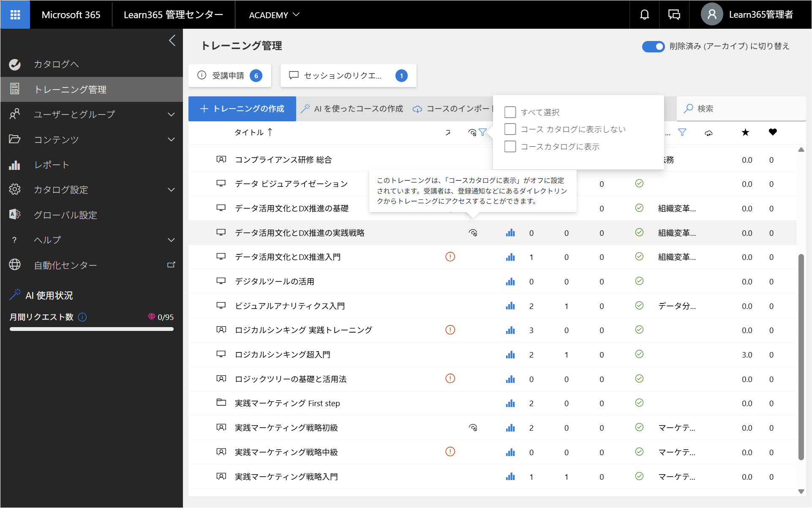Click the scroll up arrow
Image resolution: width=812 pixels, height=508 pixels.
[801, 150]
